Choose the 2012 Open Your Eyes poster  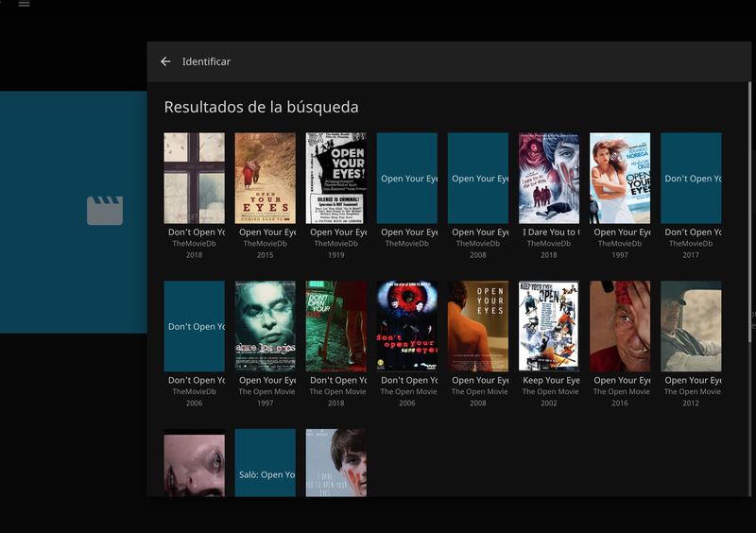[691, 326]
